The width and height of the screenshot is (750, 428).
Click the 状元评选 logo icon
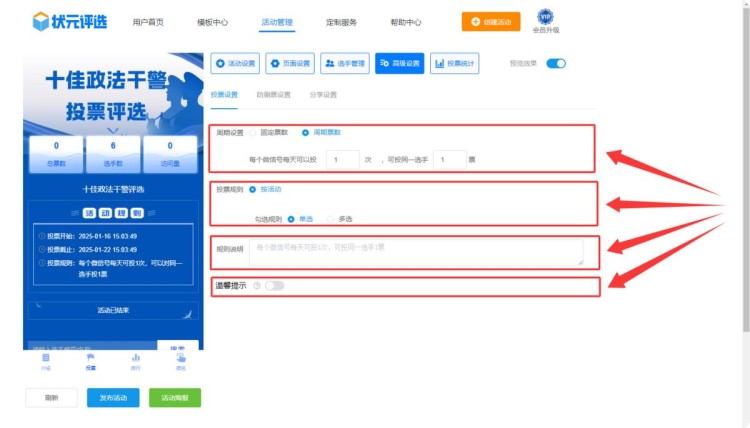(x=41, y=21)
